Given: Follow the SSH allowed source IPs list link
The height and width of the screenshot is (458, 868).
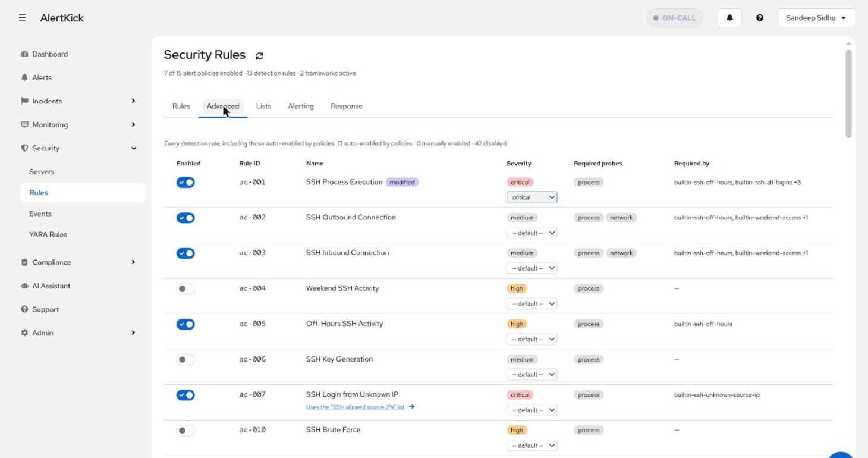Looking at the screenshot, I should pos(356,407).
